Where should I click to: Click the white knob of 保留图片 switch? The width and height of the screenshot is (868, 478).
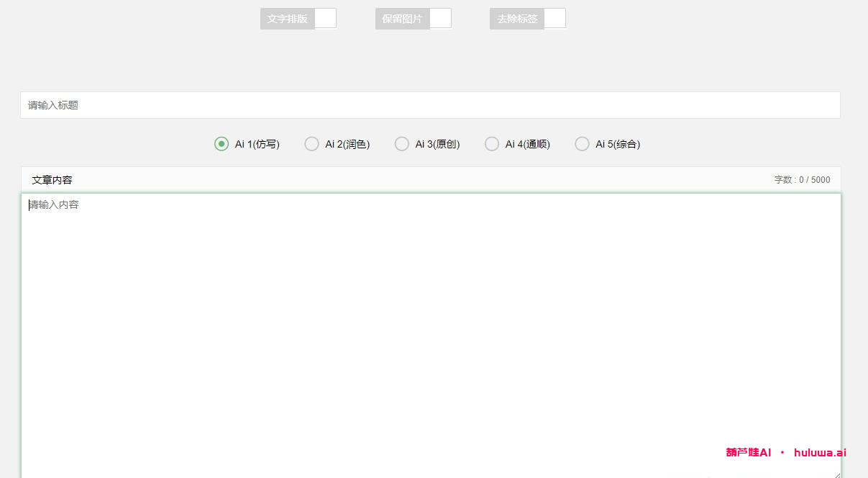click(x=441, y=18)
